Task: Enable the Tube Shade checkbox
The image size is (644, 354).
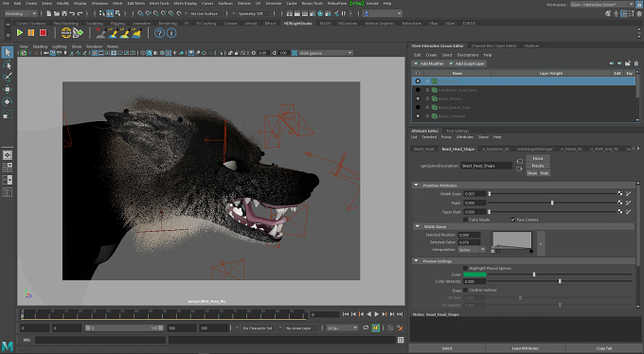Action: click(465, 220)
